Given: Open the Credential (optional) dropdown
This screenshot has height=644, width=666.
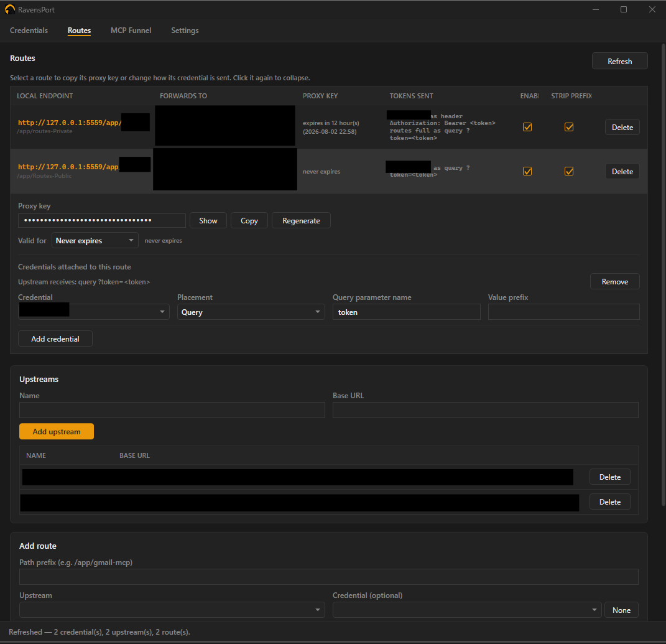Looking at the screenshot, I should (467, 610).
